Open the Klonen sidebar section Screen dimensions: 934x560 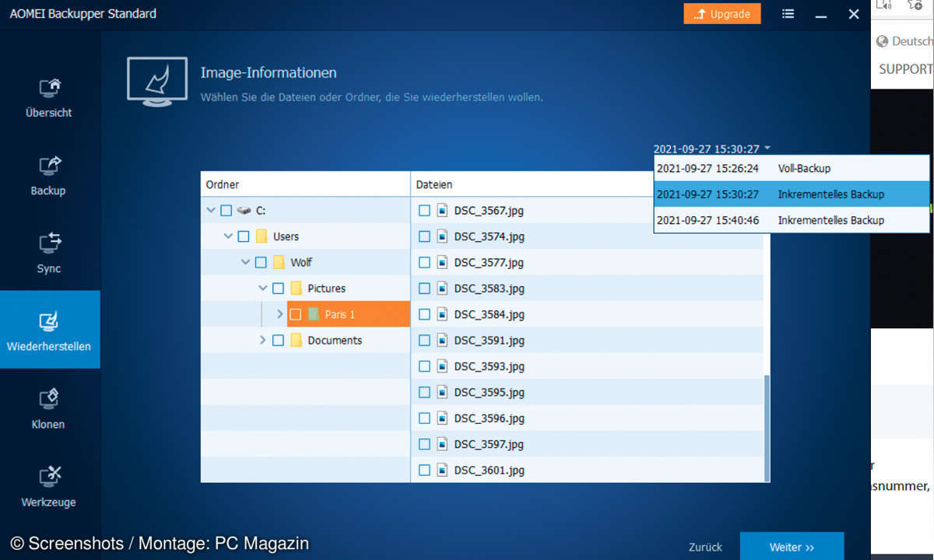tap(49, 408)
